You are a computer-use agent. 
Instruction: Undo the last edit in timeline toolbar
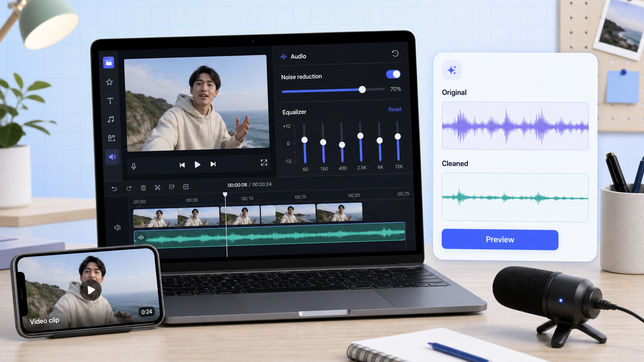[114, 189]
